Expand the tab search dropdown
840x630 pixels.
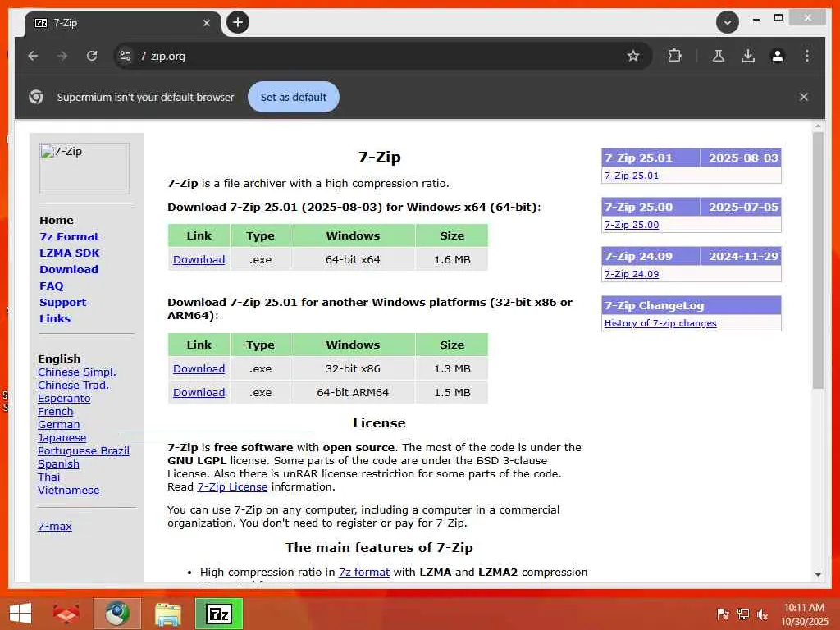click(x=728, y=22)
